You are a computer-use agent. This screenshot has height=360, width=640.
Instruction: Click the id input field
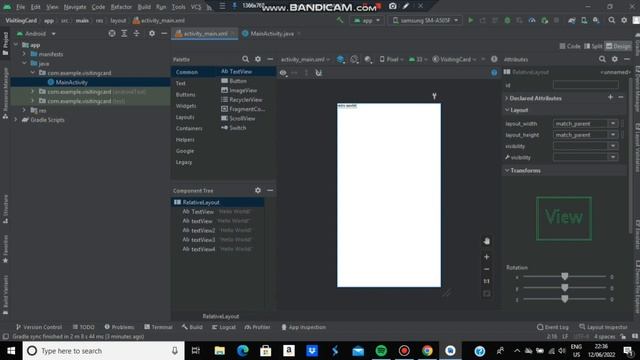click(x=585, y=84)
